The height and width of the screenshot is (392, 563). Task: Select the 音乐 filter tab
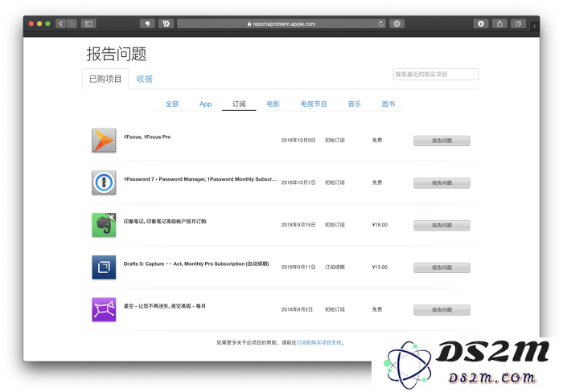pyautogui.click(x=355, y=104)
